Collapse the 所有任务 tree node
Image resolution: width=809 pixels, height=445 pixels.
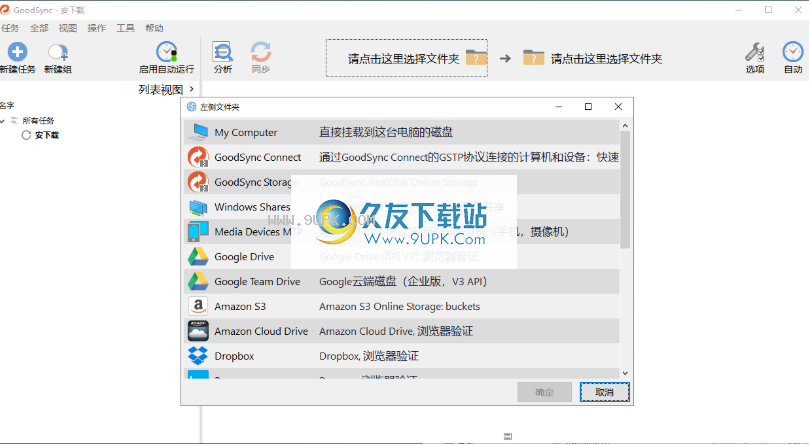(x=3, y=121)
